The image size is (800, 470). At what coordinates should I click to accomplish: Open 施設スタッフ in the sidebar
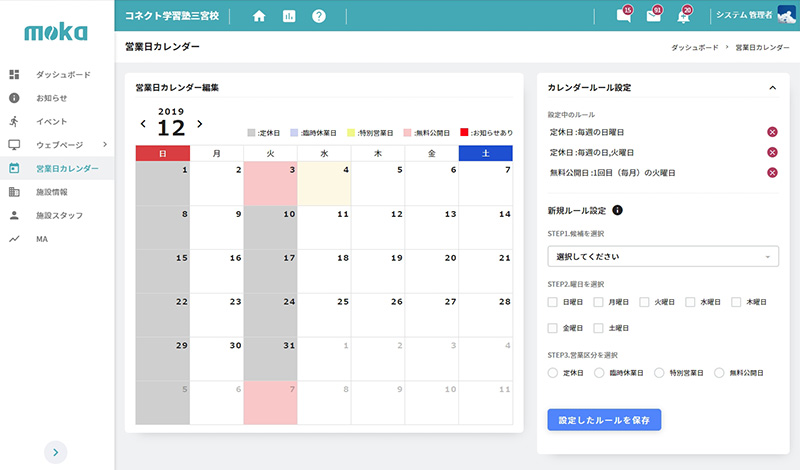59,215
